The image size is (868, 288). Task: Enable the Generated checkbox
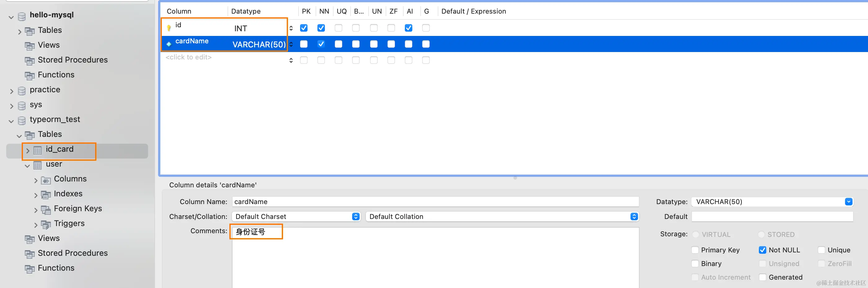tap(763, 277)
